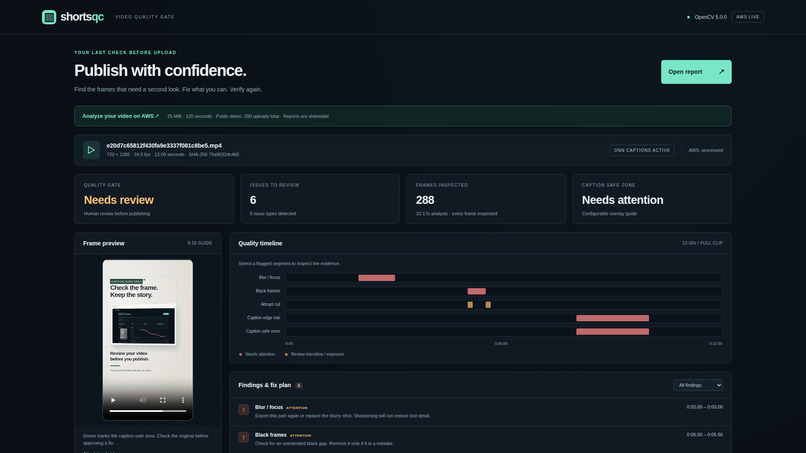The height and width of the screenshot is (453, 806).
Task: Click the Blur / focus finding alert icon
Action: (x=244, y=410)
